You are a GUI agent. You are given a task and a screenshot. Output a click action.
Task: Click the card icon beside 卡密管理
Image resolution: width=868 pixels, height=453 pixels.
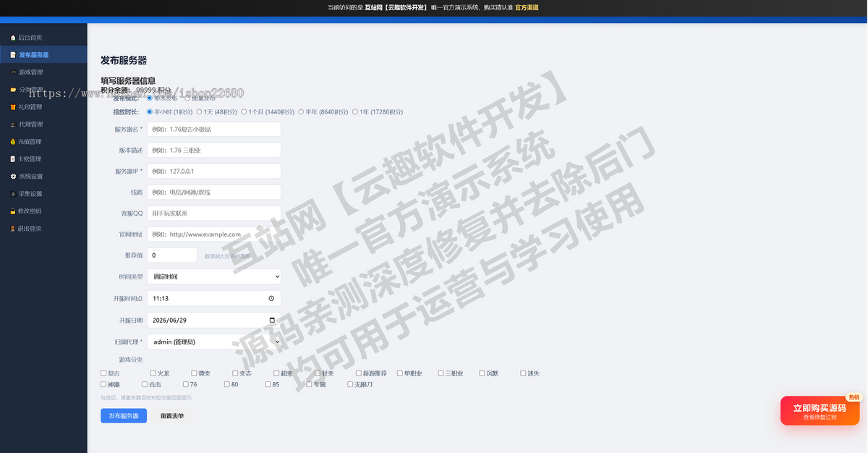13,159
